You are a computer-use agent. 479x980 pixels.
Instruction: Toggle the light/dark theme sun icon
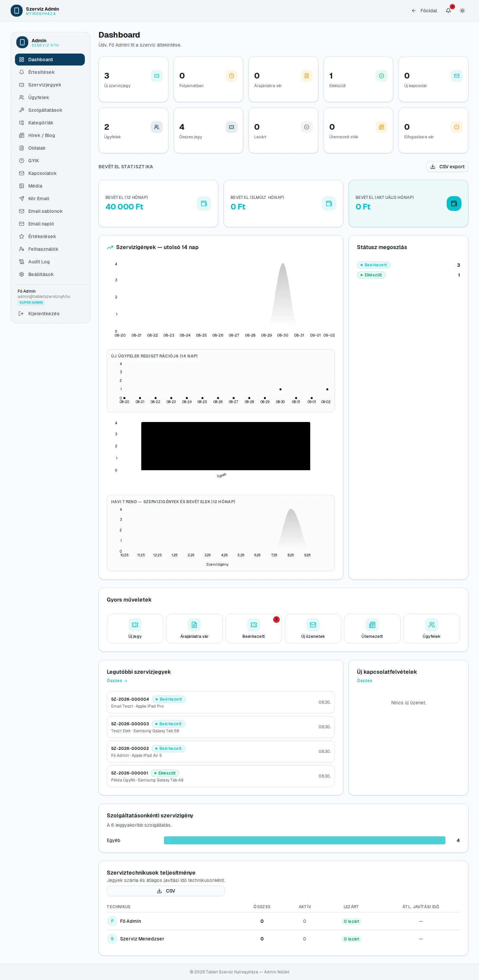coord(462,11)
